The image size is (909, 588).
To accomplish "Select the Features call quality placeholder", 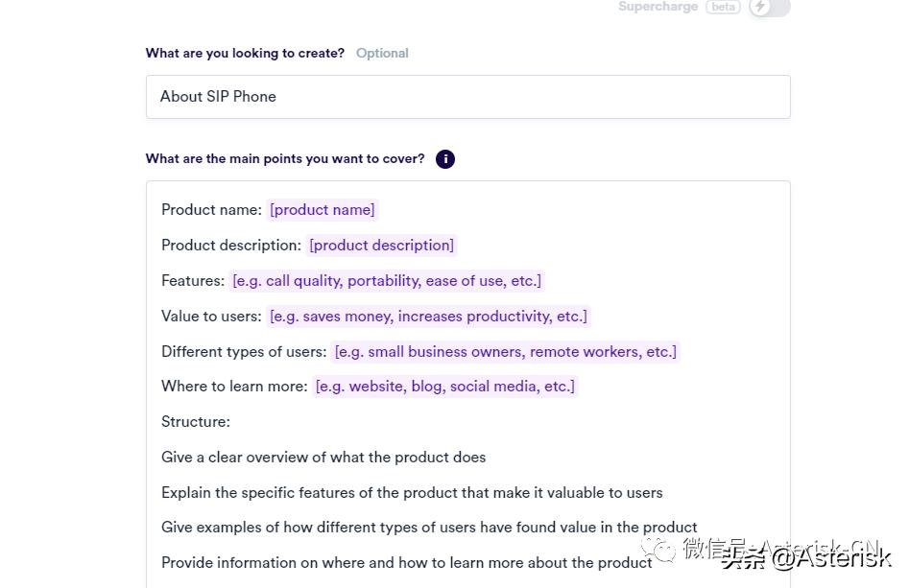I will point(386,281).
